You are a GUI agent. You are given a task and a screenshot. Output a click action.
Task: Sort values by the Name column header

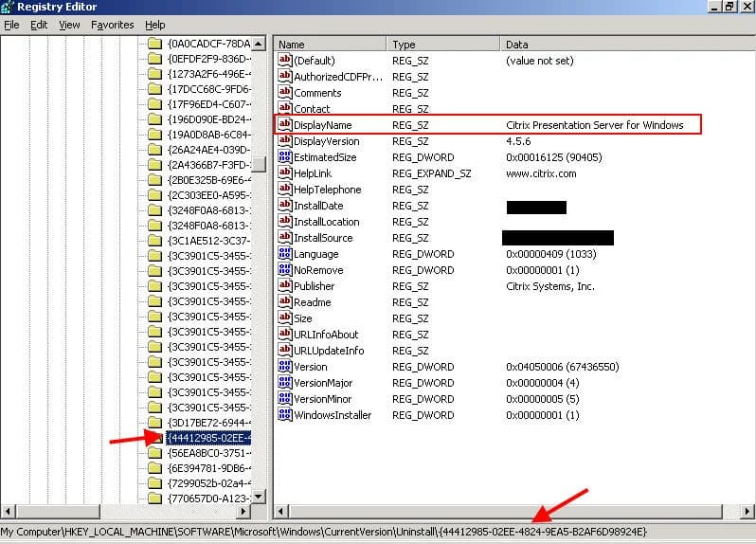[x=331, y=45]
